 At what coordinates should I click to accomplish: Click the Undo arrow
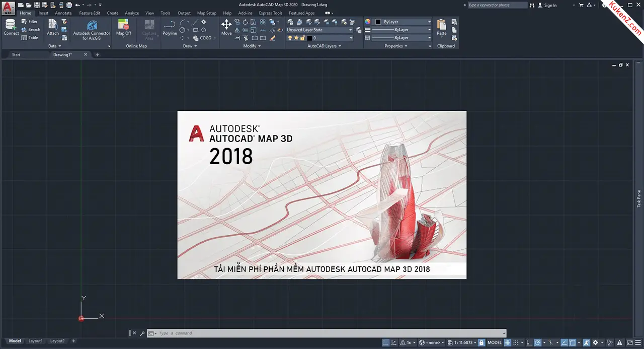pyautogui.click(x=77, y=5)
